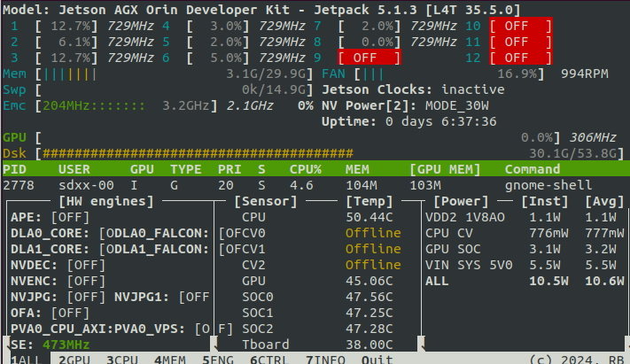The width and height of the screenshot is (630, 364).
Task: Click the red OFF box for CPU 12
Action: click(521, 58)
